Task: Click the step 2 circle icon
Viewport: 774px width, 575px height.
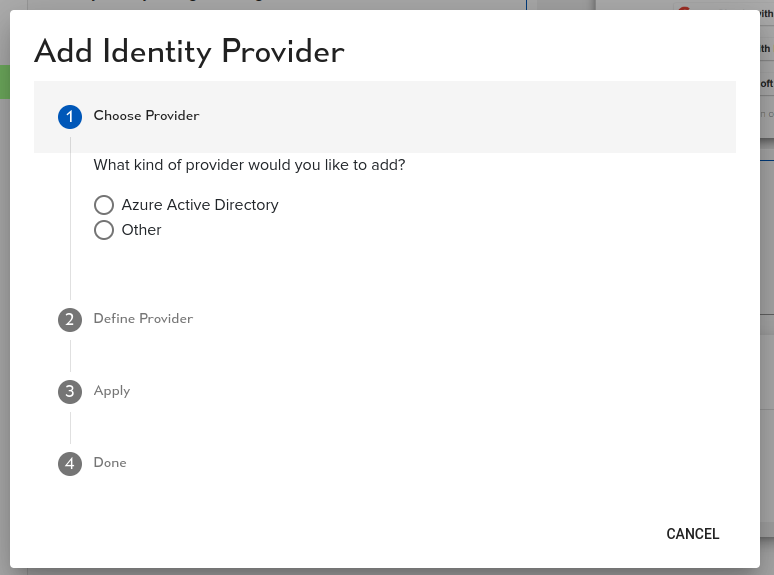Action: click(70, 320)
